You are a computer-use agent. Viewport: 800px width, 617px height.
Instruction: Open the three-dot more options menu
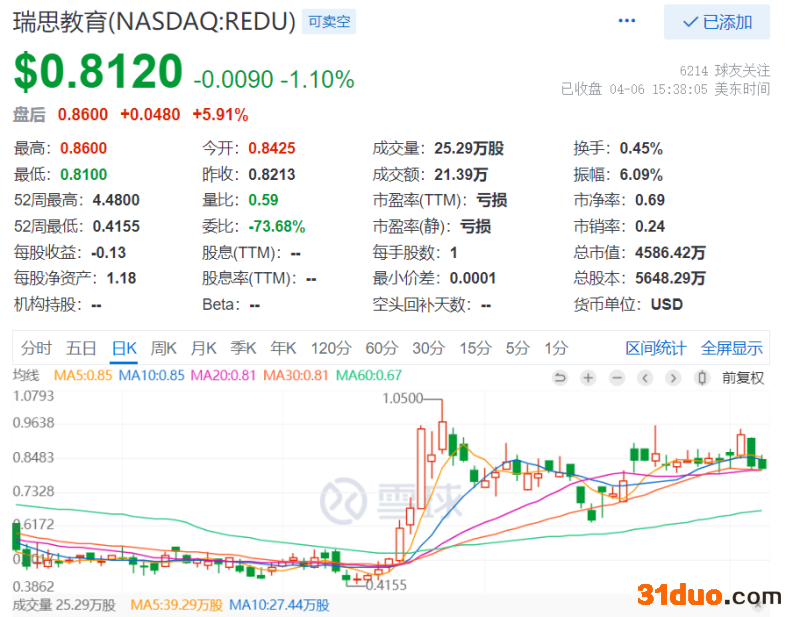(627, 21)
